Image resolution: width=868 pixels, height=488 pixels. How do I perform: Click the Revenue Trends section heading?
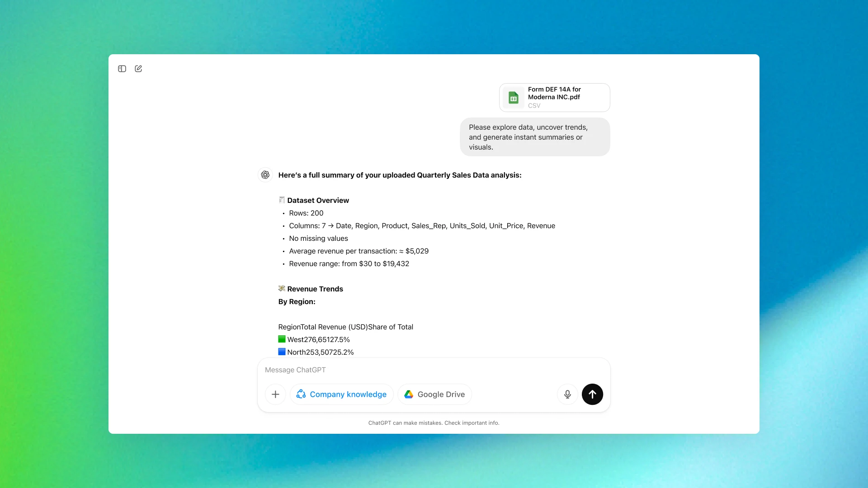click(315, 289)
